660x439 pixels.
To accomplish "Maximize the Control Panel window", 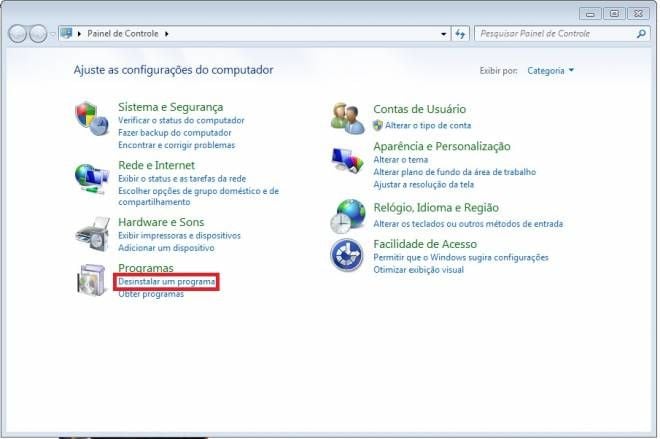I will (x=614, y=14).
